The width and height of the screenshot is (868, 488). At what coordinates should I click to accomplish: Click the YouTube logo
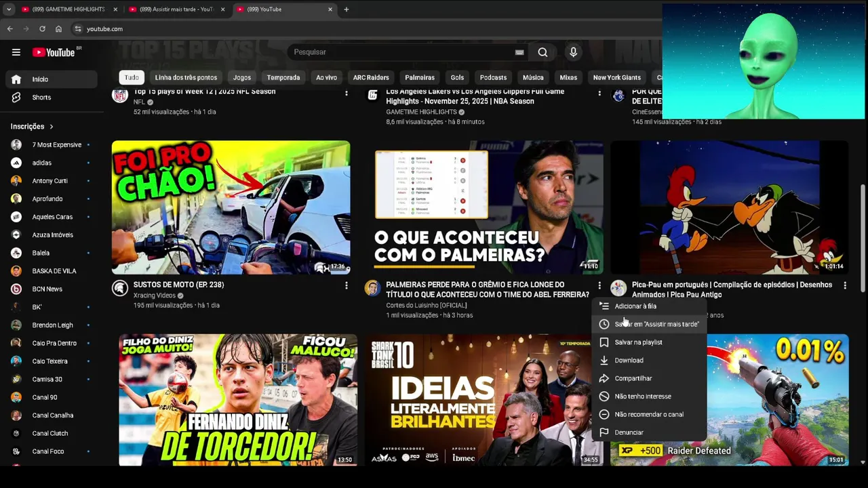(54, 52)
